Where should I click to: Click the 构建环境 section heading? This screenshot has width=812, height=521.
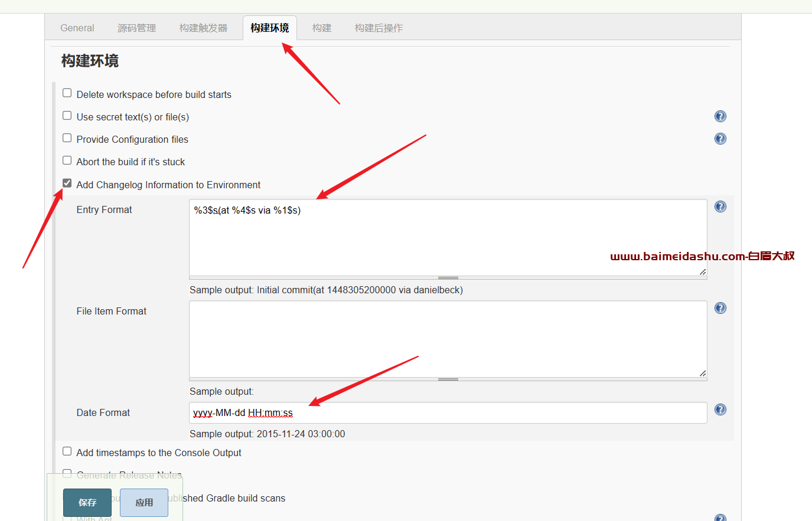pyautogui.click(x=90, y=61)
